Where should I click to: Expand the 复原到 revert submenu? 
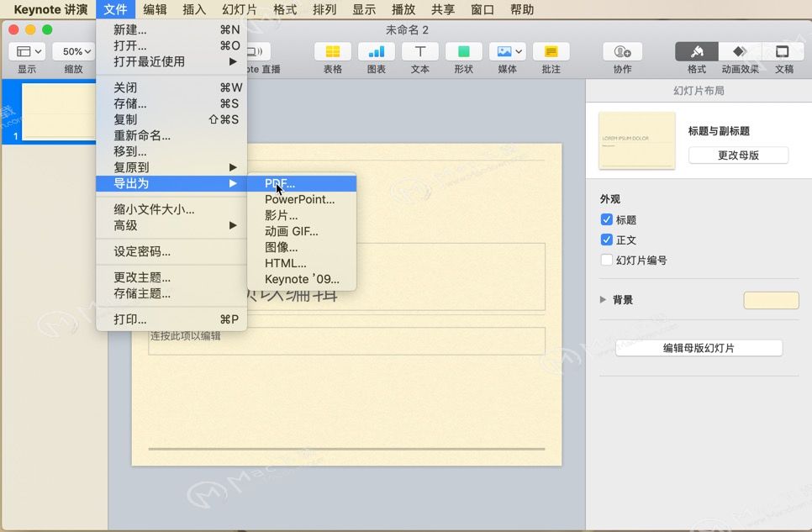click(171, 167)
